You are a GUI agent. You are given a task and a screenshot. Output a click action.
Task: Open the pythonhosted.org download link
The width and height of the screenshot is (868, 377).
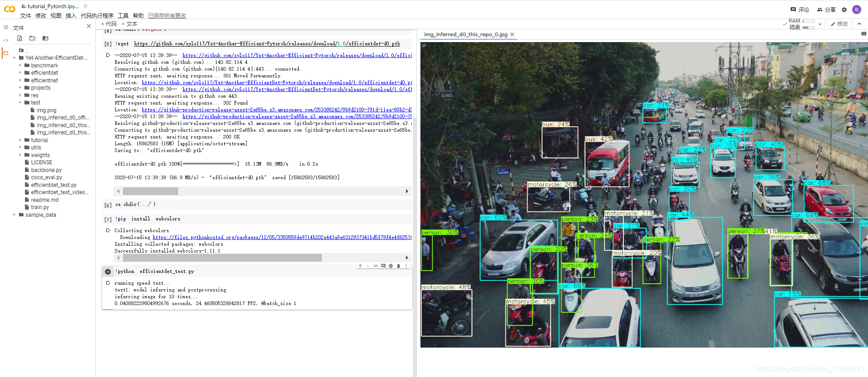tap(282, 237)
